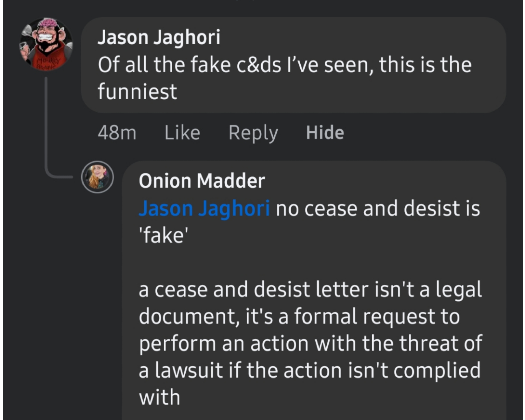The width and height of the screenshot is (525, 420).
Task: Click the Onion Madder commenter name
Action: (202, 181)
